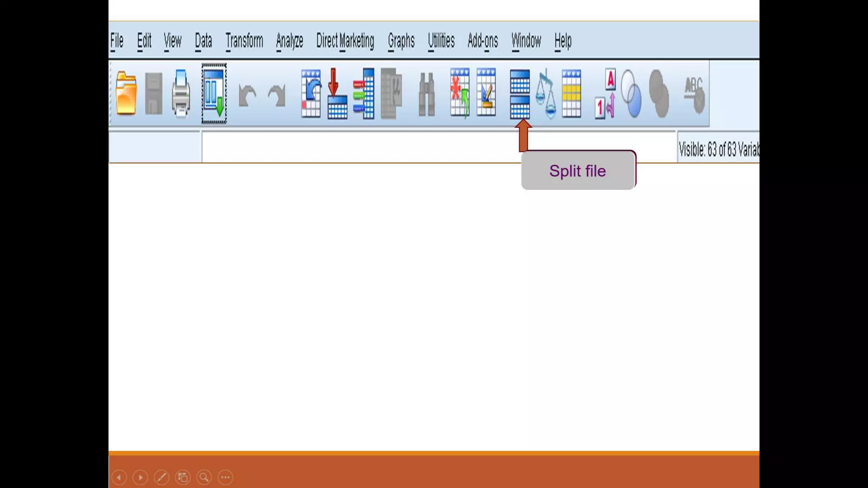868x488 pixels.
Task: Click the Weight cases scales icon
Action: click(545, 94)
